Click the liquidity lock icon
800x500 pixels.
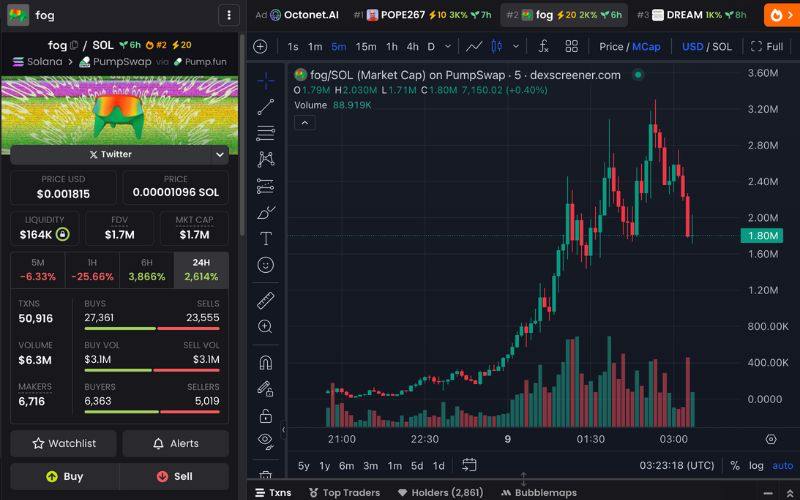tap(62, 234)
